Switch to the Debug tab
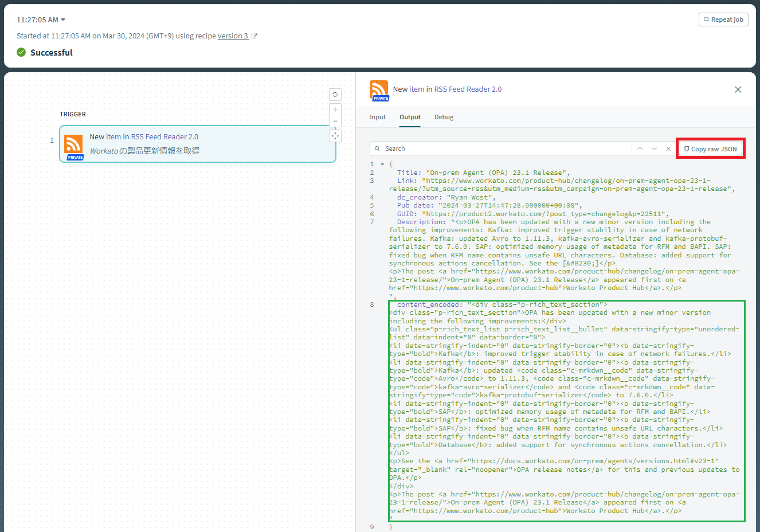 click(x=444, y=117)
